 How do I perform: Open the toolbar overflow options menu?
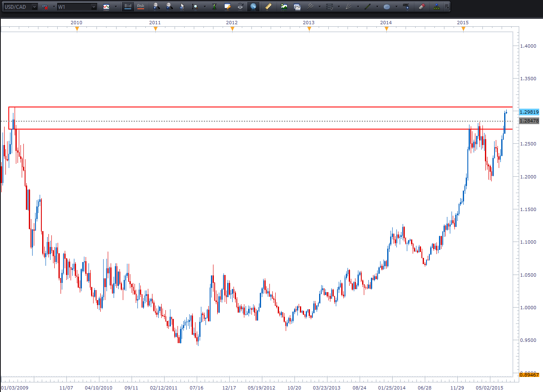pos(447,7)
